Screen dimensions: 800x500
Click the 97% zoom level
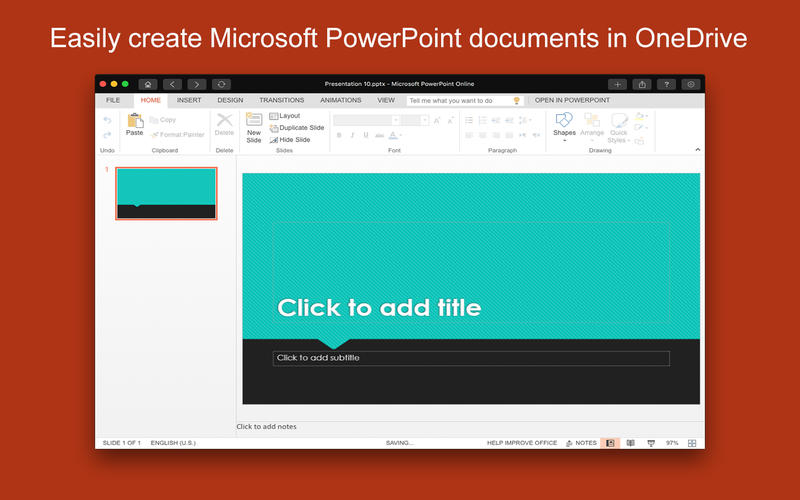672,443
